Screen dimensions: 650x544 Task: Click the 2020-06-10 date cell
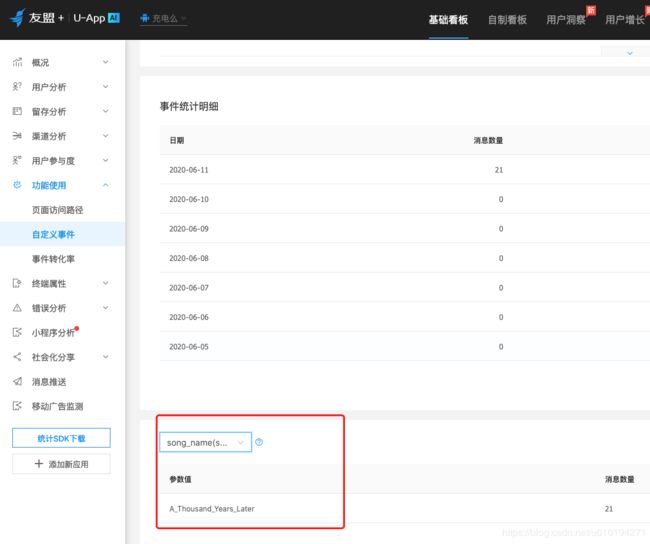189,199
